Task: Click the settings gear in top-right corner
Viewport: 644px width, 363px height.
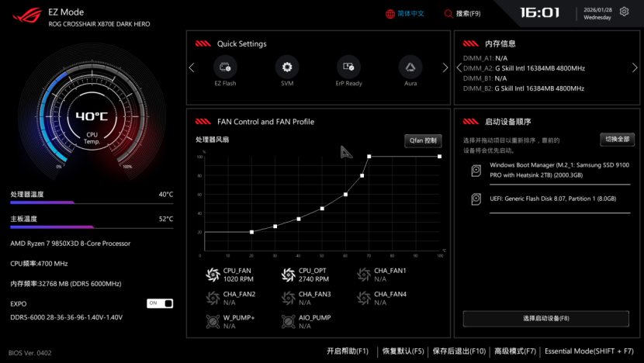Action: [624, 12]
